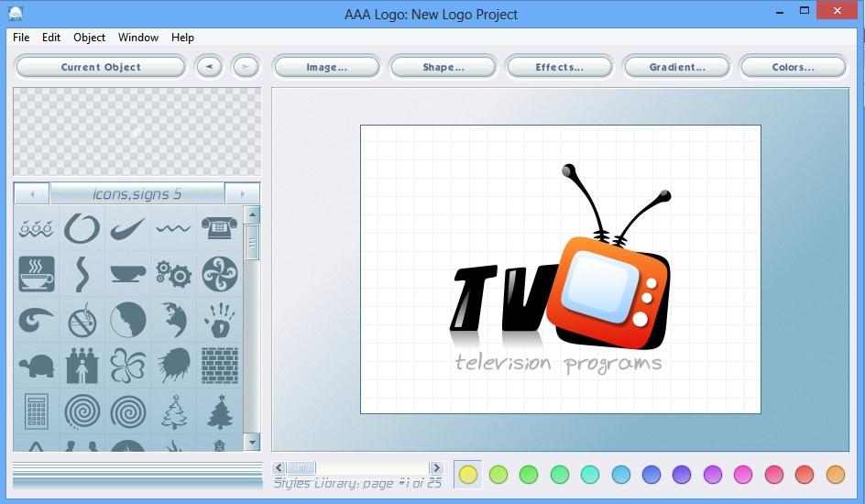
Task: Select the 'television programs' text on canvas
Action: (558, 364)
